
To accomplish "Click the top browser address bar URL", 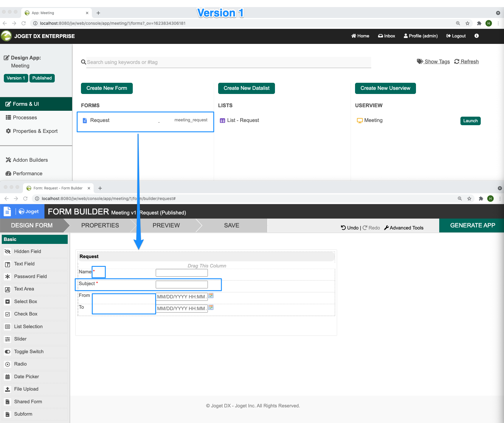I will coord(113,23).
